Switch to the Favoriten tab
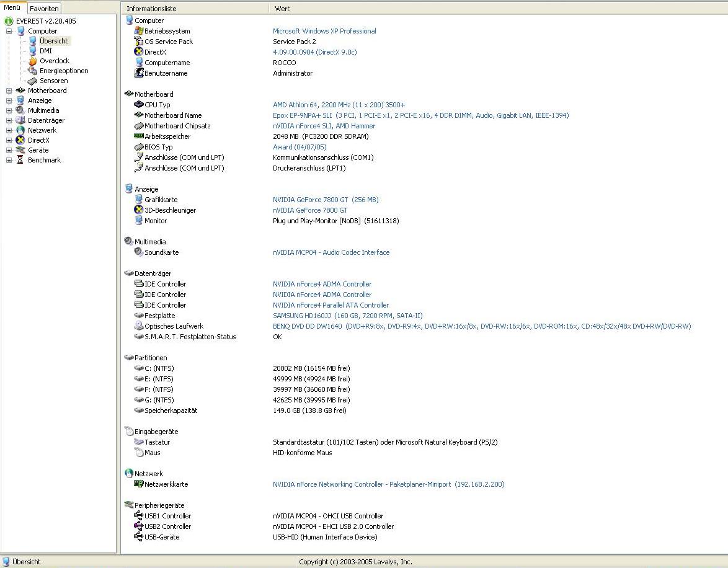 pos(44,8)
